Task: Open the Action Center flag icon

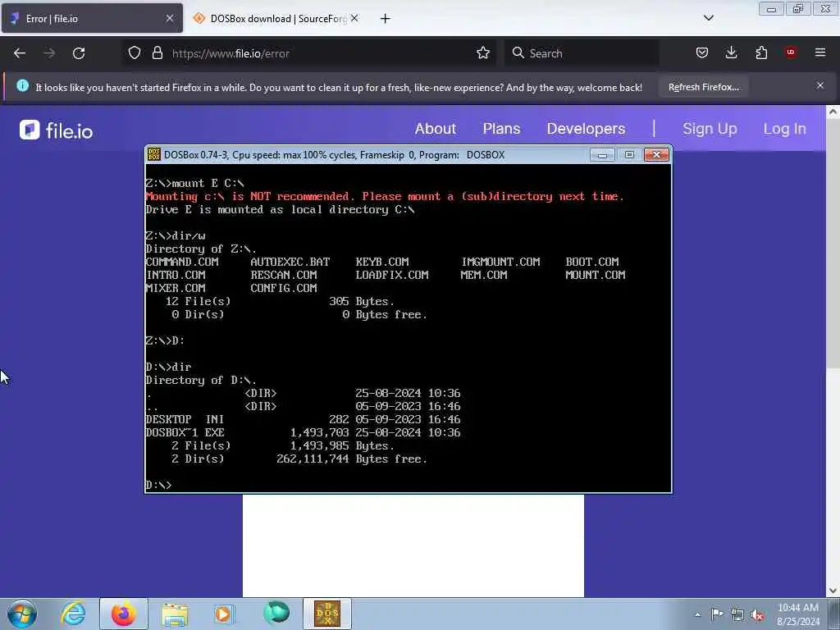Action: (x=717, y=614)
